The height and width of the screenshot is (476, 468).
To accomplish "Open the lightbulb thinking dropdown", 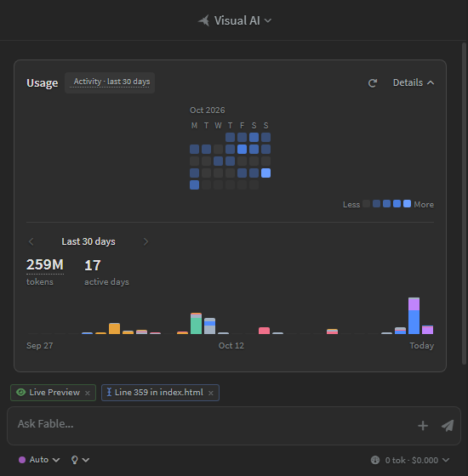I will pos(80,460).
